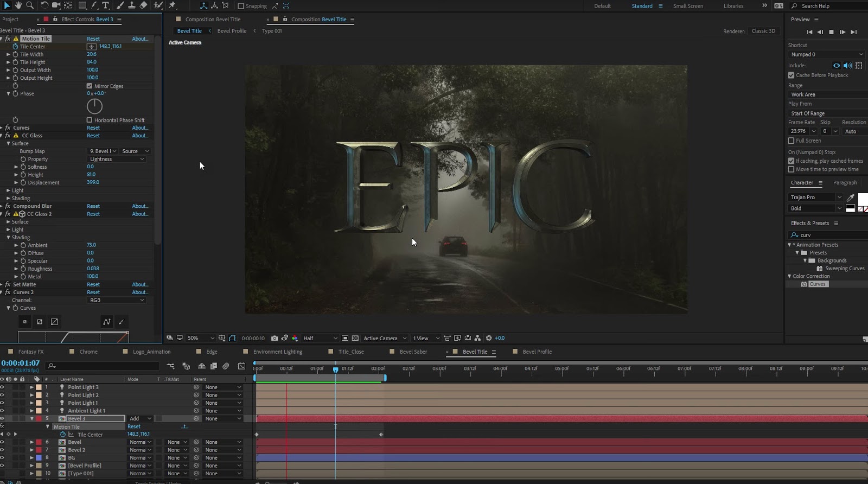Hide the Point Light 3 layer
Viewport: 868px width, 484px height.
(x=2, y=387)
